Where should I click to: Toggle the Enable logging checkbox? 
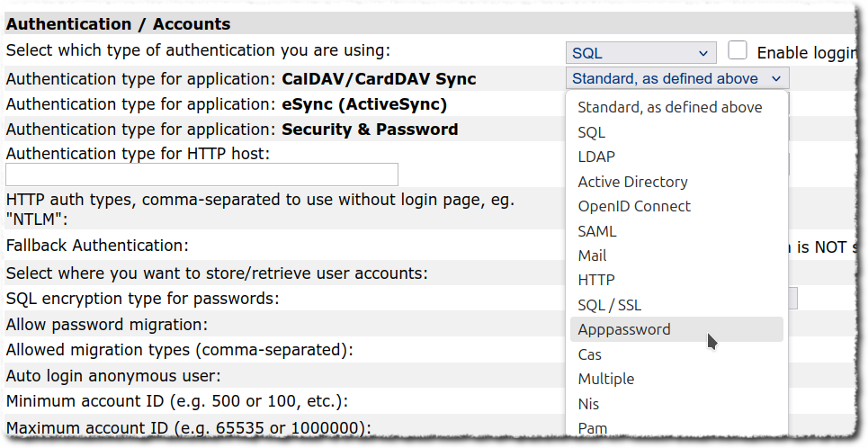(738, 51)
